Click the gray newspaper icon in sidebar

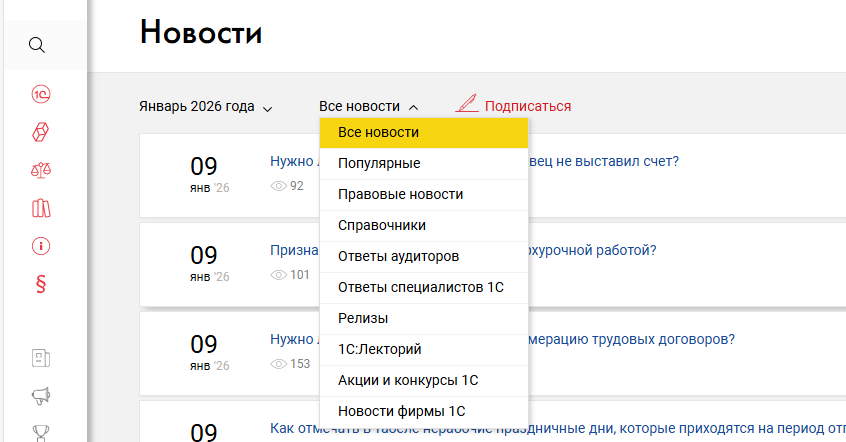[x=42, y=358]
